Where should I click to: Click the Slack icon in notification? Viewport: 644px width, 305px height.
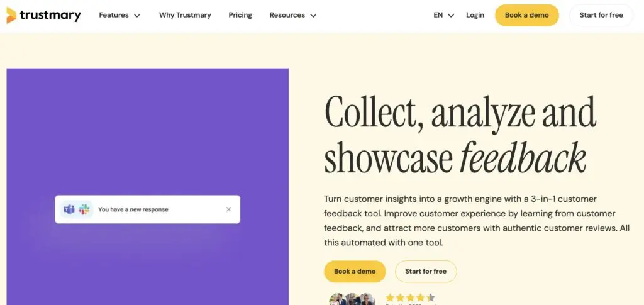(84, 209)
